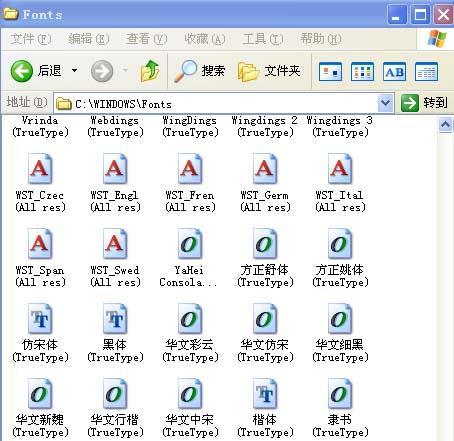
Task: Click the green Back arrow button
Action: pos(22,71)
